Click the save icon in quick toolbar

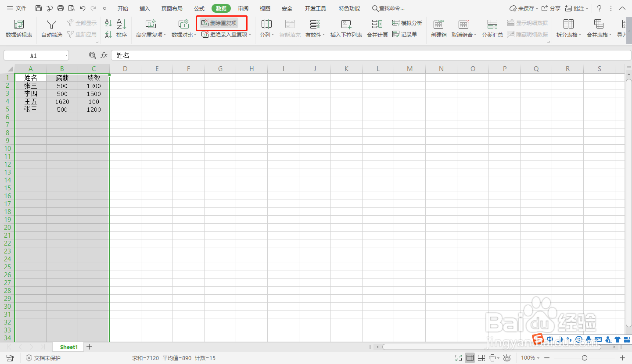pos(39,8)
